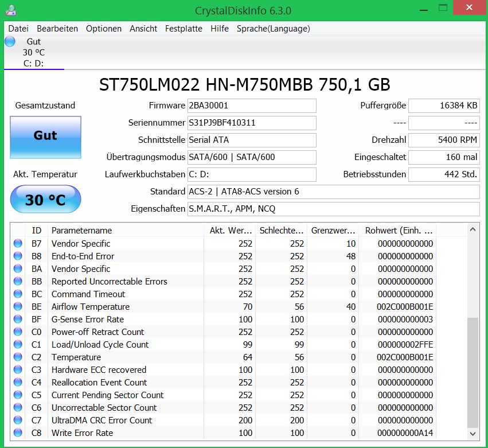Image resolution: width=488 pixels, height=448 pixels.
Task: Click status orb of C2 Temperature row
Action: (x=18, y=357)
